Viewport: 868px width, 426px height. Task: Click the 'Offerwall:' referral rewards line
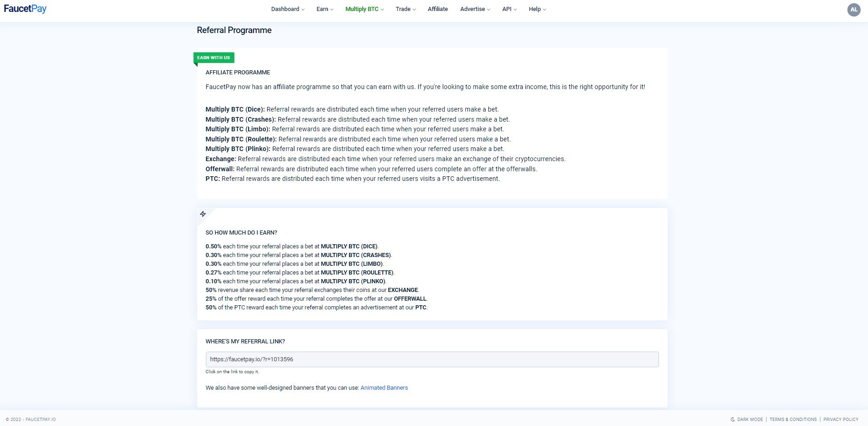371,169
